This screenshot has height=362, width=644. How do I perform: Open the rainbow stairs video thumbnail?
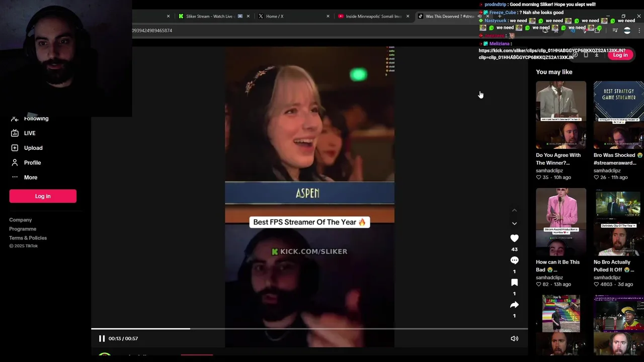[x=561, y=325]
